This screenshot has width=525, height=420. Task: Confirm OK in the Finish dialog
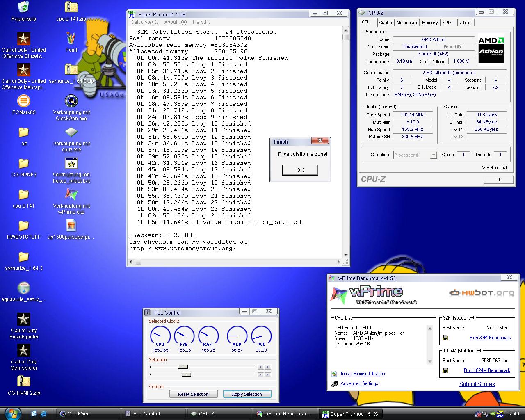point(300,170)
